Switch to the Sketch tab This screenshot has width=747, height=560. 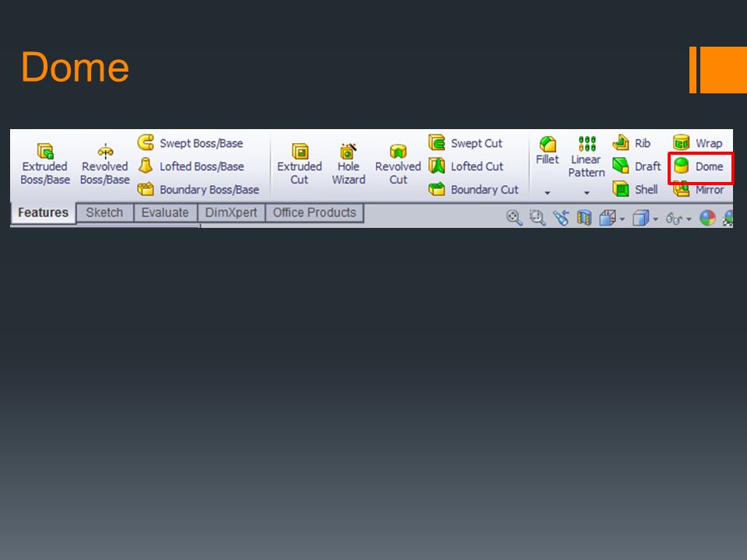104,212
